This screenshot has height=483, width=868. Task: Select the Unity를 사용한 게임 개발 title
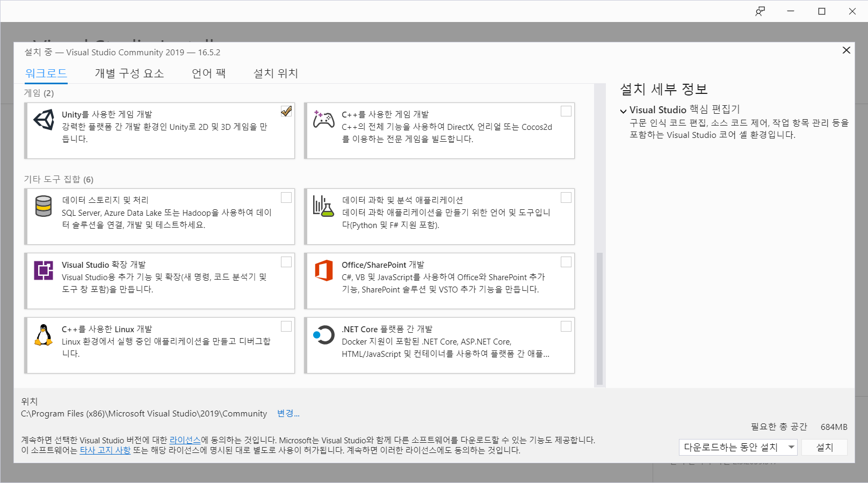[x=107, y=114]
